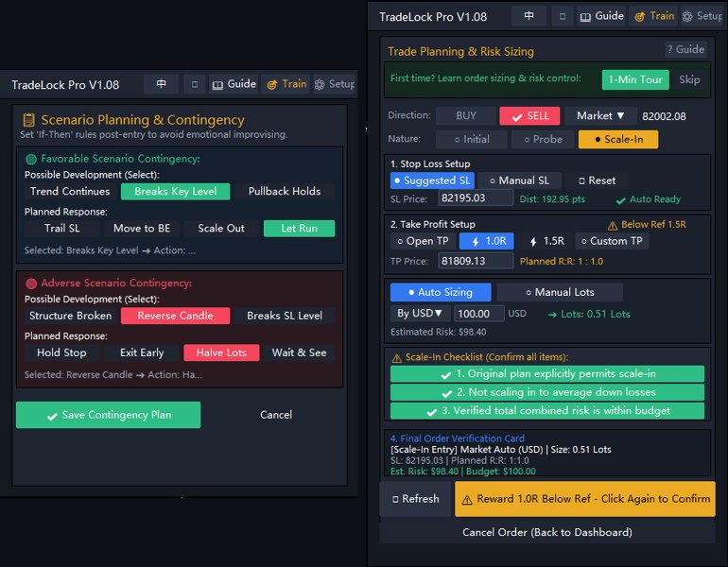Choose Probe trade nature
Viewport: 728px width, 567px height.
pyautogui.click(x=543, y=139)
